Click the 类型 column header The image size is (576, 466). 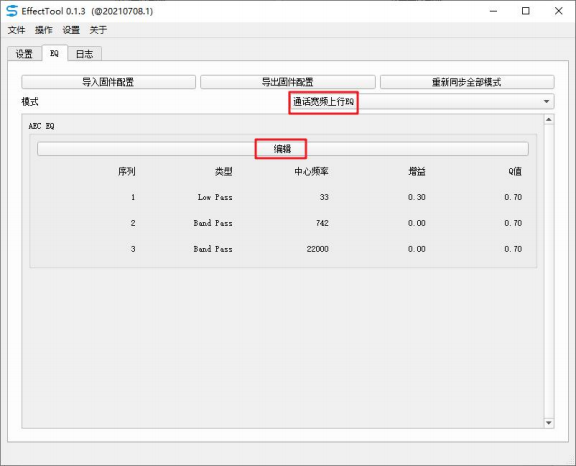tap(223, 171)
